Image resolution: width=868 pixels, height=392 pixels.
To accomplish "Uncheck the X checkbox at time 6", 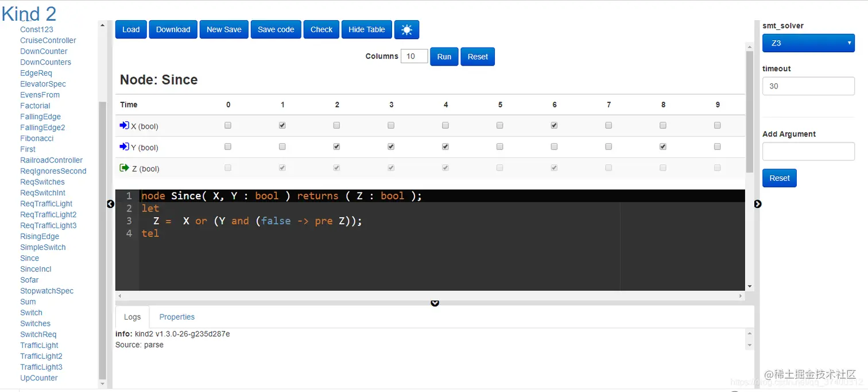I will pos(554,125).
